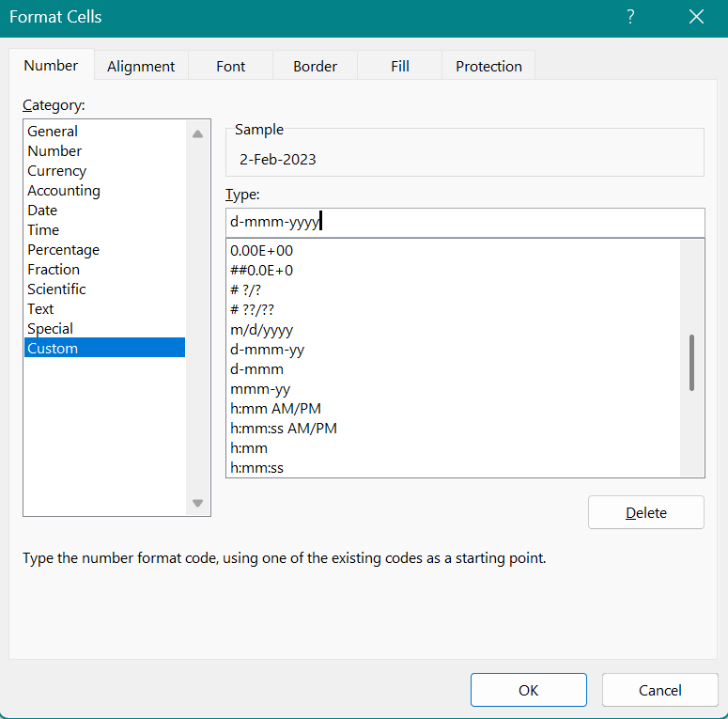Select the d-mmm-yy format code

453,350
